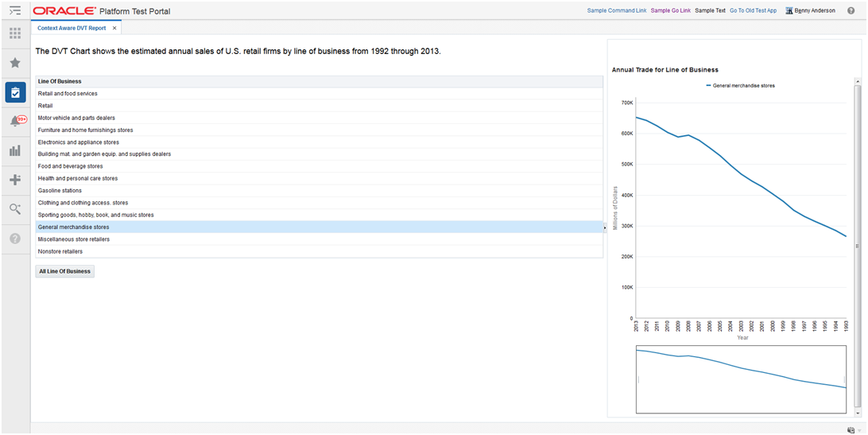868x435 pixels.
Task: Click the All Line Of Business button
Action: [64, 271]
